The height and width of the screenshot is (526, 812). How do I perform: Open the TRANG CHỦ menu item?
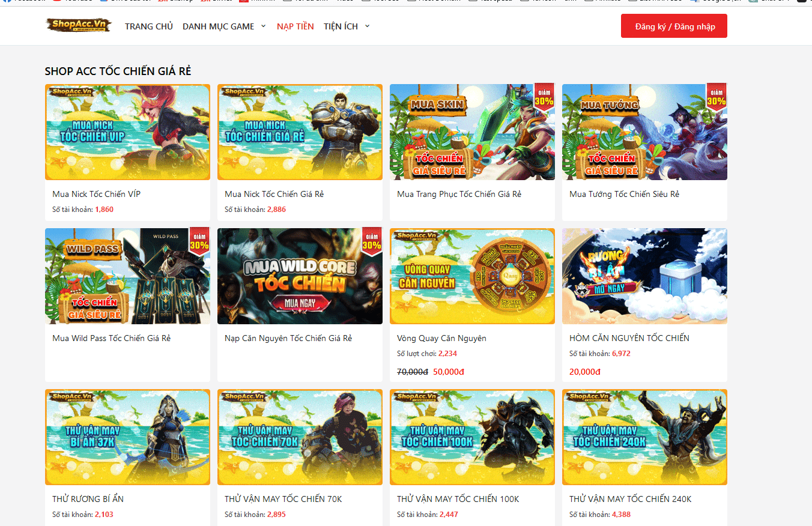tap(149, 26)
